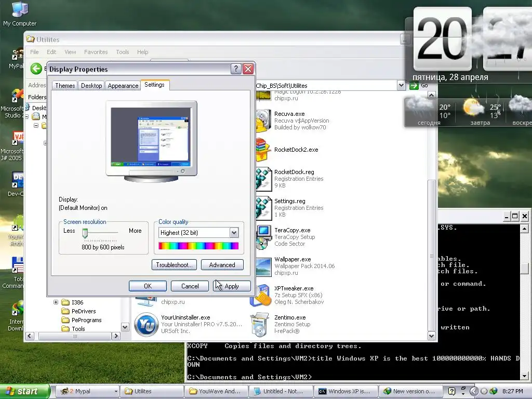This screenshot has height=399, width=532.
Task: Click the monitor preview image
Action: coord(151,141)
